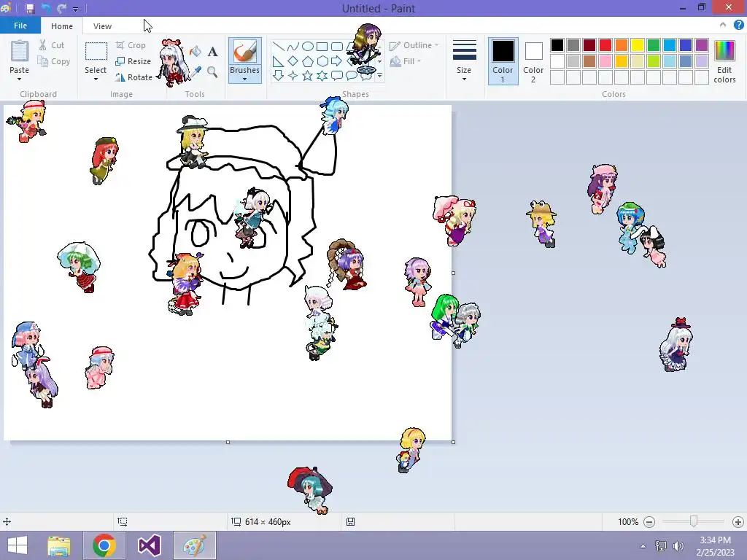The height and width of the screenshot is (560, 747).
Task: Activate the Color 1 selector
Action: point(503,61)
